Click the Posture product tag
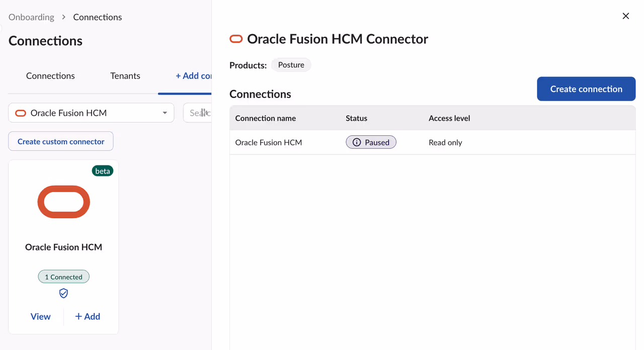Viewport: 644px width, 350px height. 291,65
